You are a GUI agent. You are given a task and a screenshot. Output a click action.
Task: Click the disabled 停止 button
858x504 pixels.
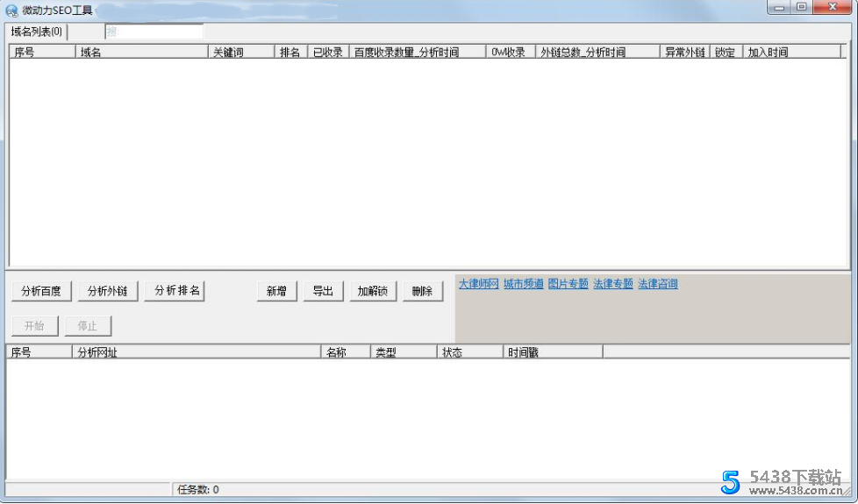point(88,326)
